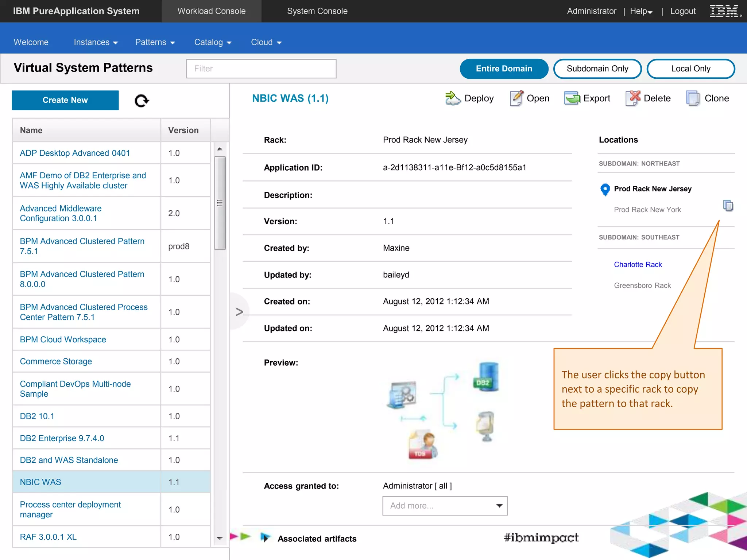Refresh the patterns list
Screen dimensions: 747x560
point(142,101)
